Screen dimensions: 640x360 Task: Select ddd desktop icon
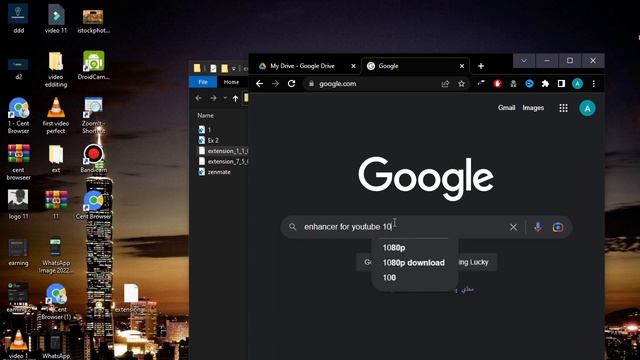pos(18,19)
